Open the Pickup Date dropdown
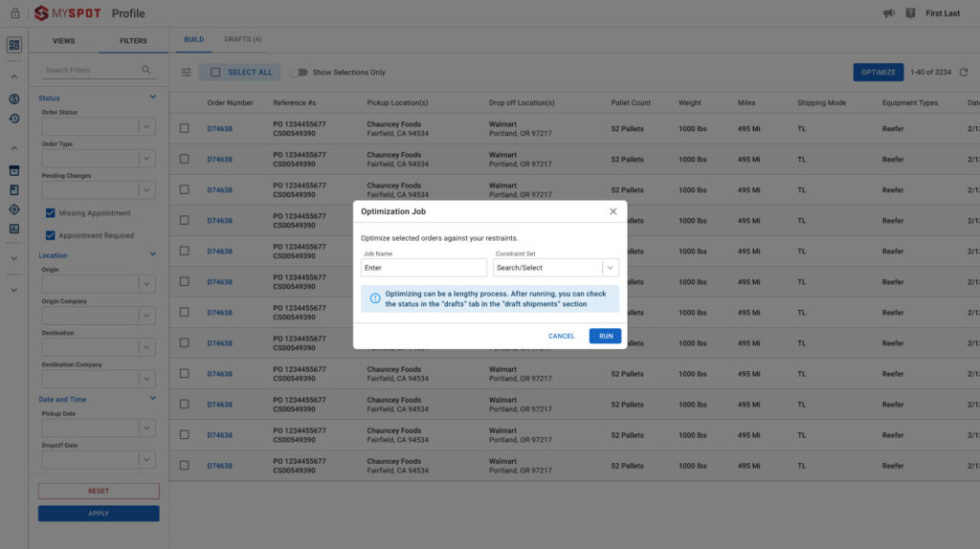The width and height of the screenshot is (980, 549). pyautogui.click(x=99, y=428)
